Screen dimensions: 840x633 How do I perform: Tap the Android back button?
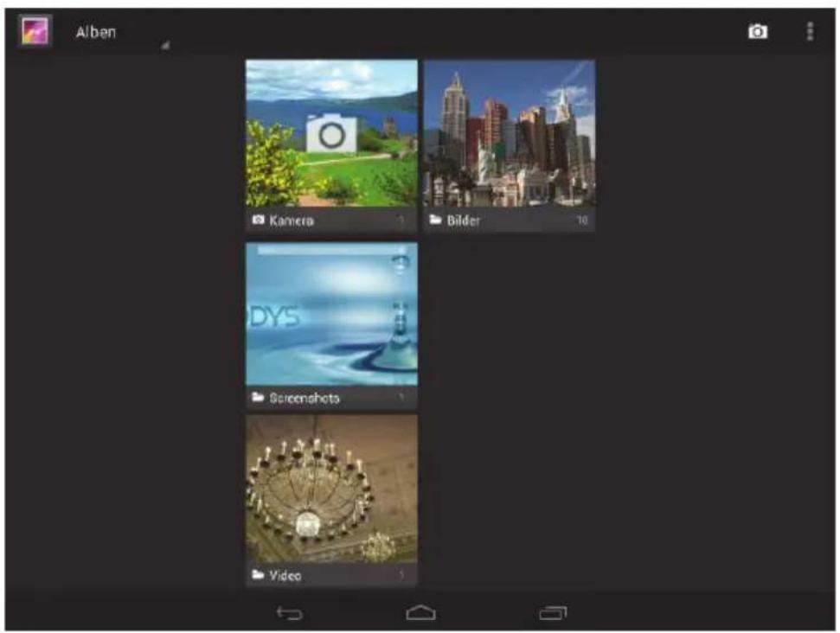click(x=289, y=612)
